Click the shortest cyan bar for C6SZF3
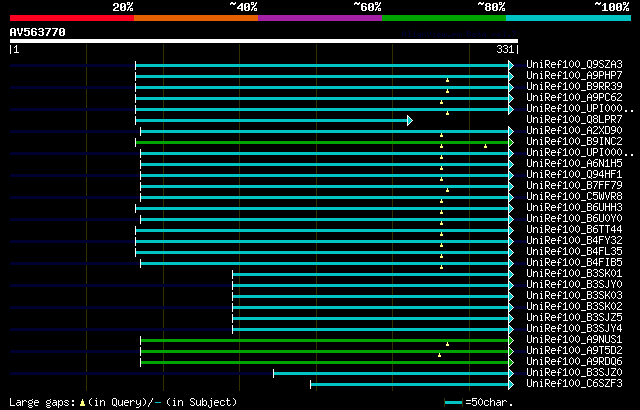The image size is (640, 410). click(409, 385)
